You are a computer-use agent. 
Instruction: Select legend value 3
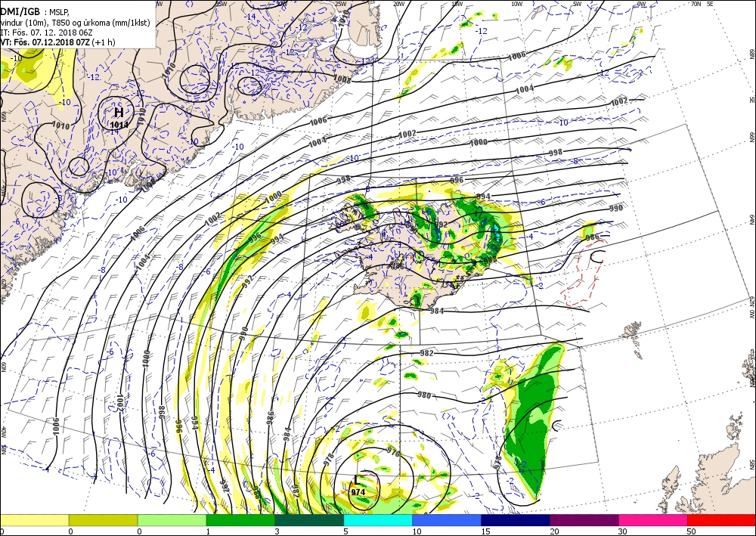(277, 531)
